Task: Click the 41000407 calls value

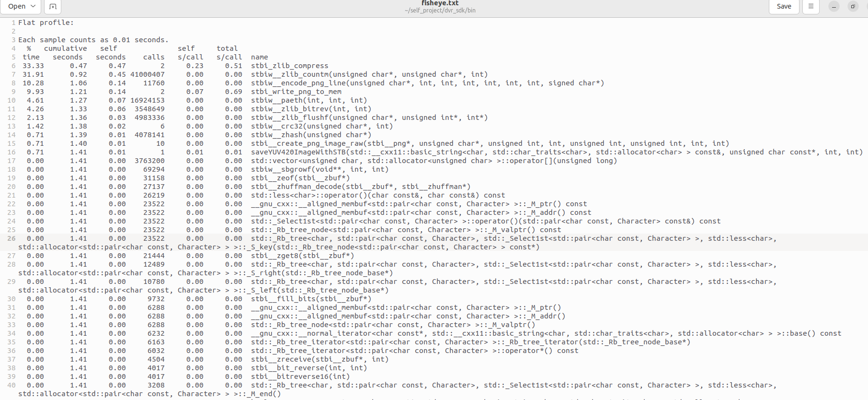Action: tap(147, 74)
